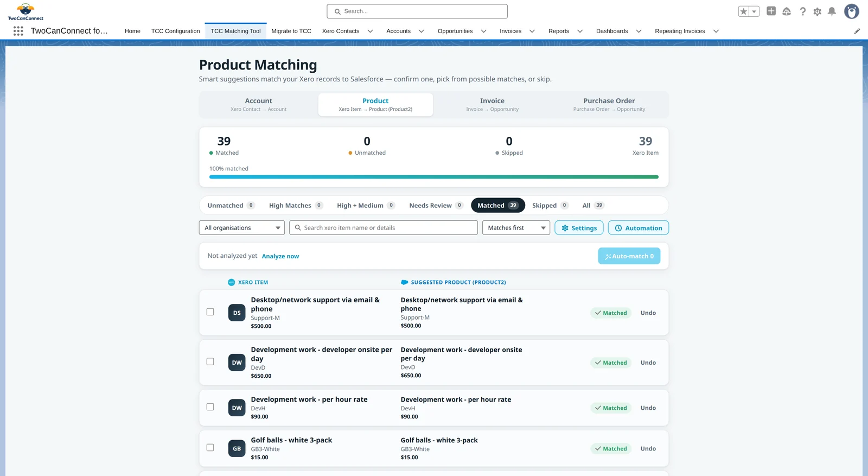Expand the Accounts nav chevron
This screenshot has height=476, width=868.
pyautogui.click(x=421, y=31)
